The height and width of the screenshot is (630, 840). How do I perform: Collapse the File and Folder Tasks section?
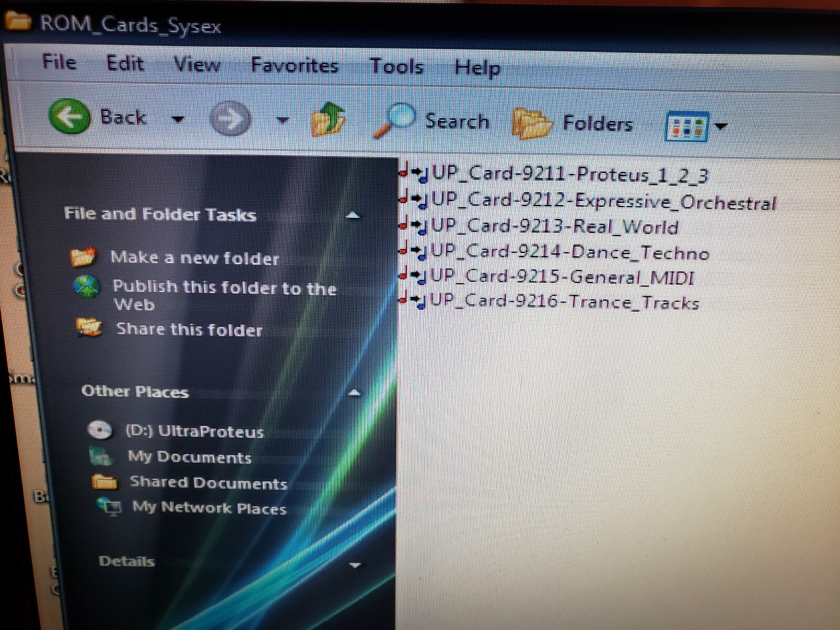coord(353,215)
